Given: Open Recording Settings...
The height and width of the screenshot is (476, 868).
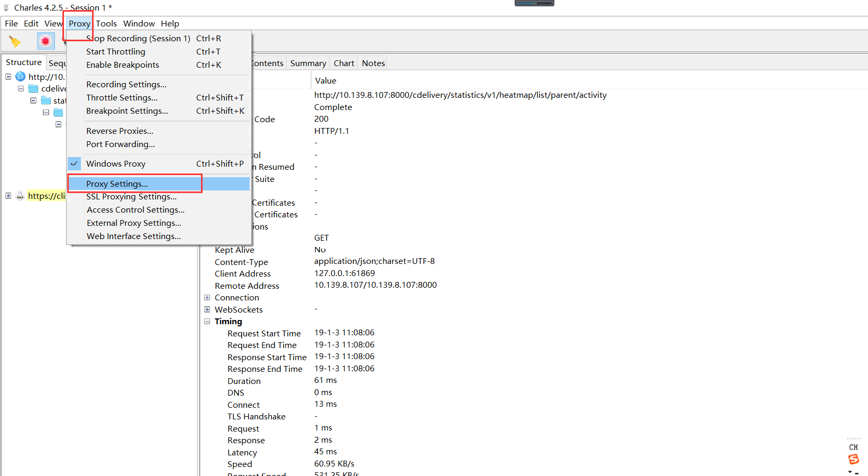Looking at the screenshot, I should pos(159,84).
